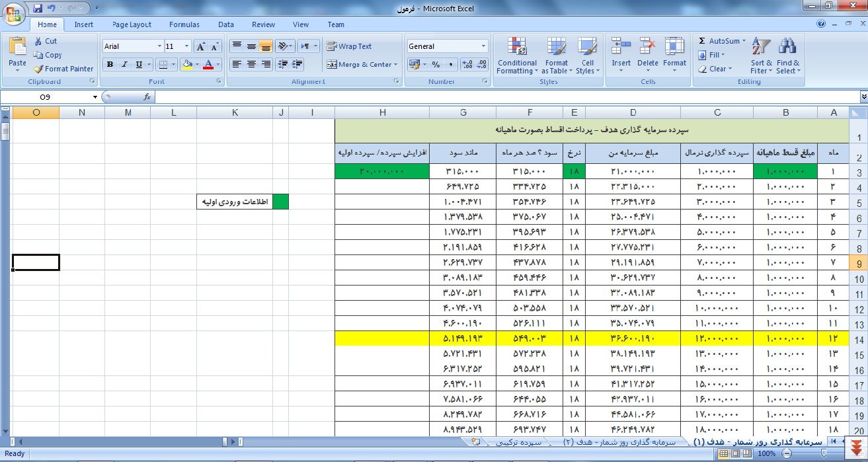
Task: Click the Delete cells icon
Action: [647, 54]
